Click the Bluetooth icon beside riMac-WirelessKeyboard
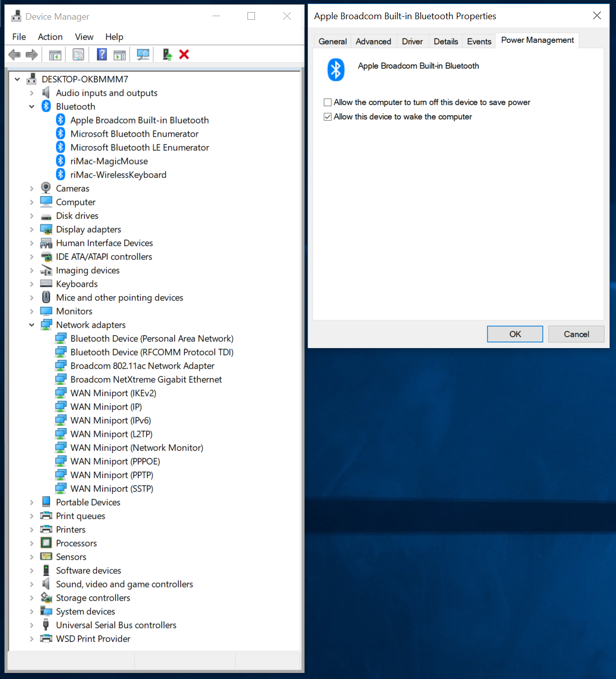The image size is (616, 679). pos(61,174)
